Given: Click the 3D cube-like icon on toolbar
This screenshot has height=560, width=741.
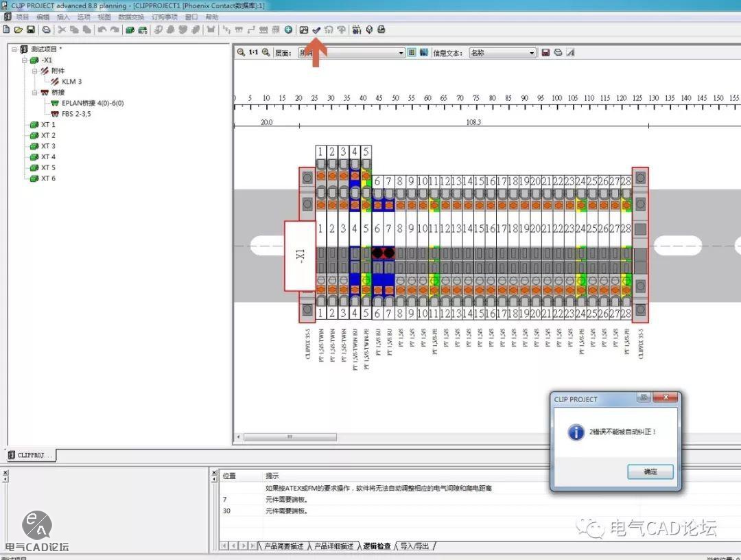Looking at the screenshot, I should point(369,30).
